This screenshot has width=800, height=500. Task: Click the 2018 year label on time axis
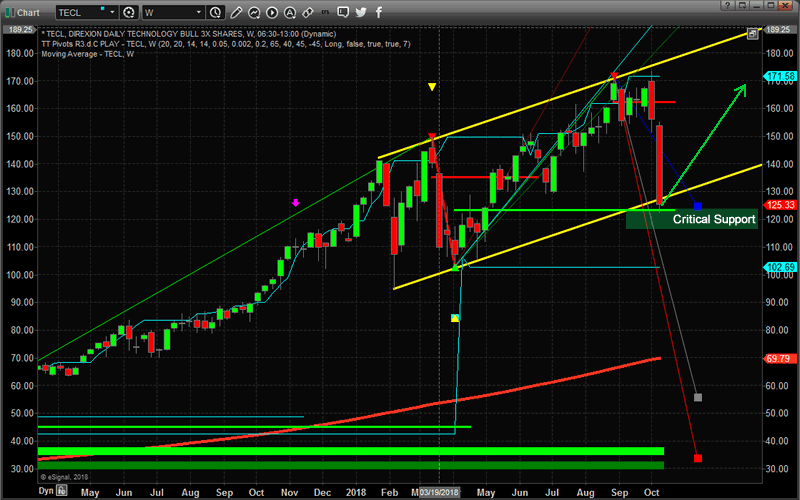(356, 492)
